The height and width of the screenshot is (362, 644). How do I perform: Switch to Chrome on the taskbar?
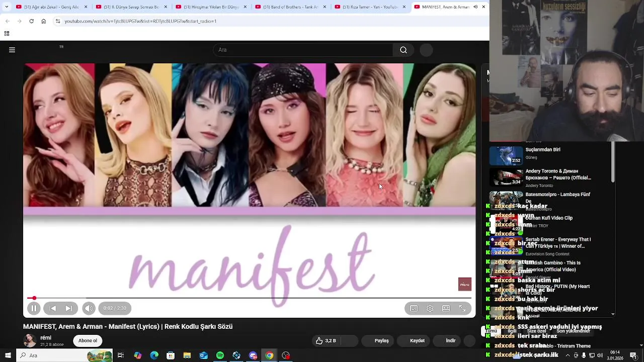tap(269, 355)
